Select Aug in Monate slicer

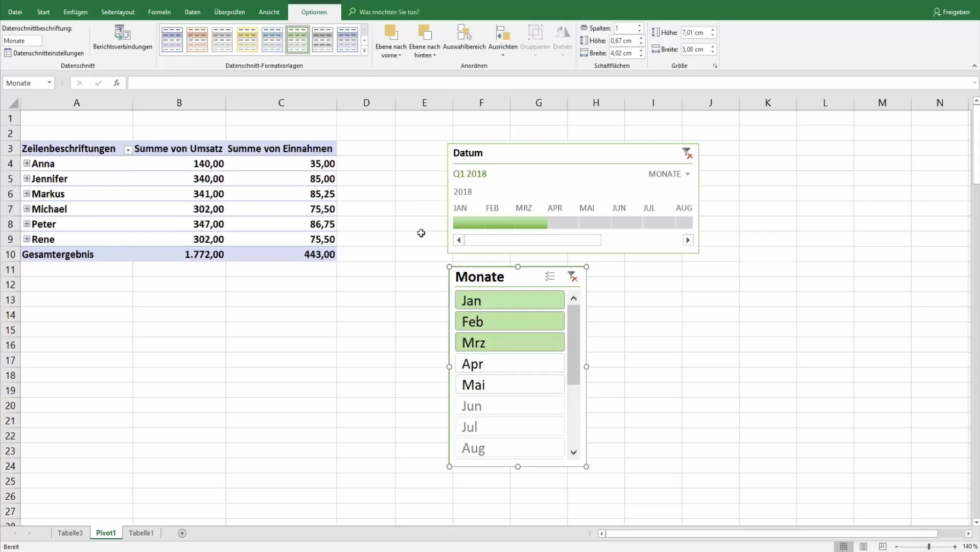click(509, 448)
